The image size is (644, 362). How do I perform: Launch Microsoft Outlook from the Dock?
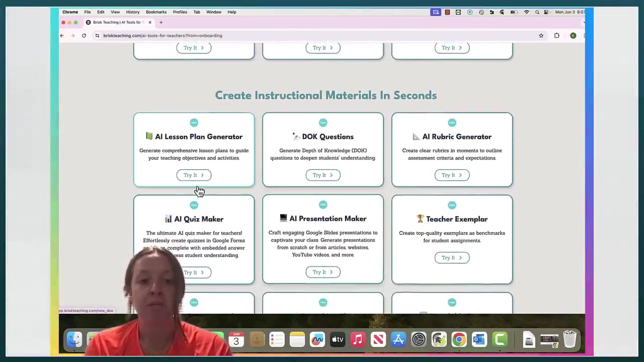[x=478, y=339]
